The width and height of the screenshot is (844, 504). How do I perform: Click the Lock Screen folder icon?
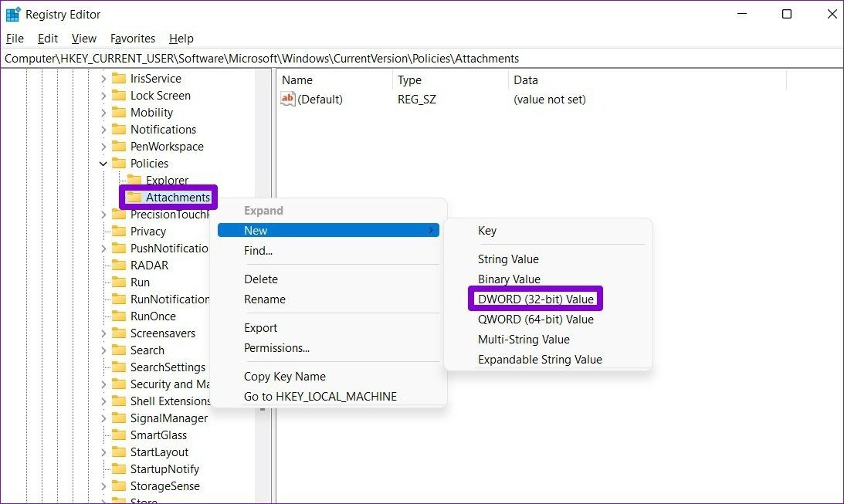[118, 96]
